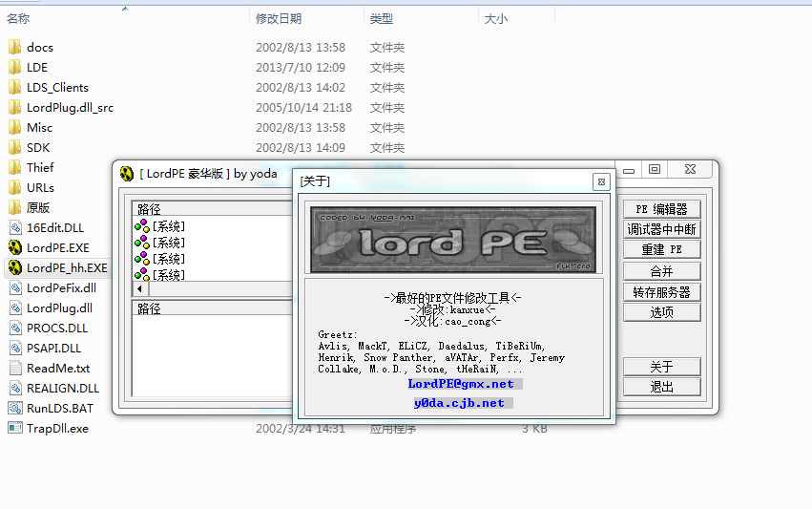Select fourth [系统] process icon in list

coord(142,274)
